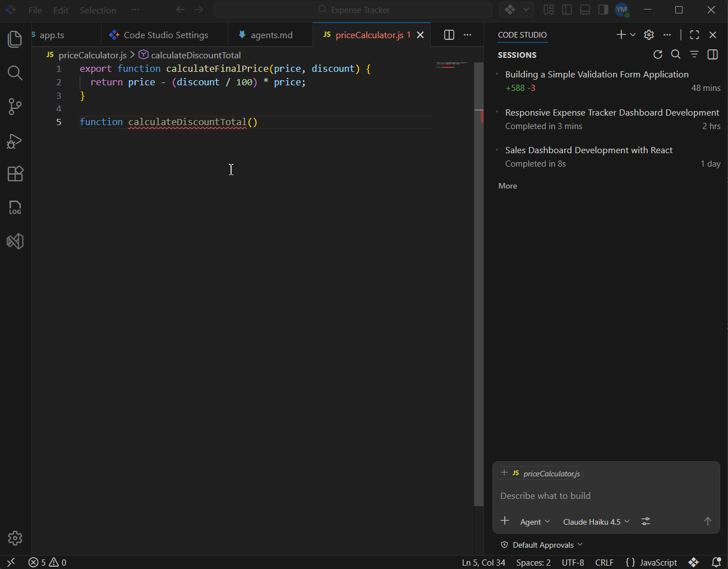Click the Expense Tracker command center search

353,10
